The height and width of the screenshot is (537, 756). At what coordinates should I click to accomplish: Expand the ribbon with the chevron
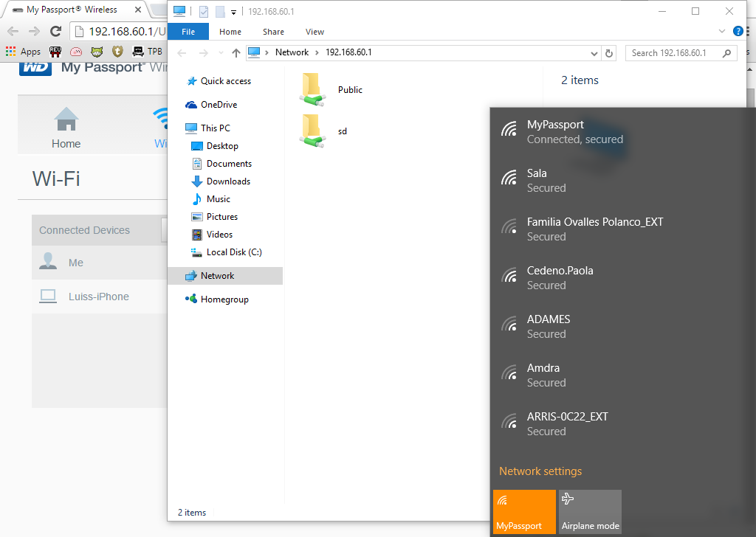click(722, 31)
